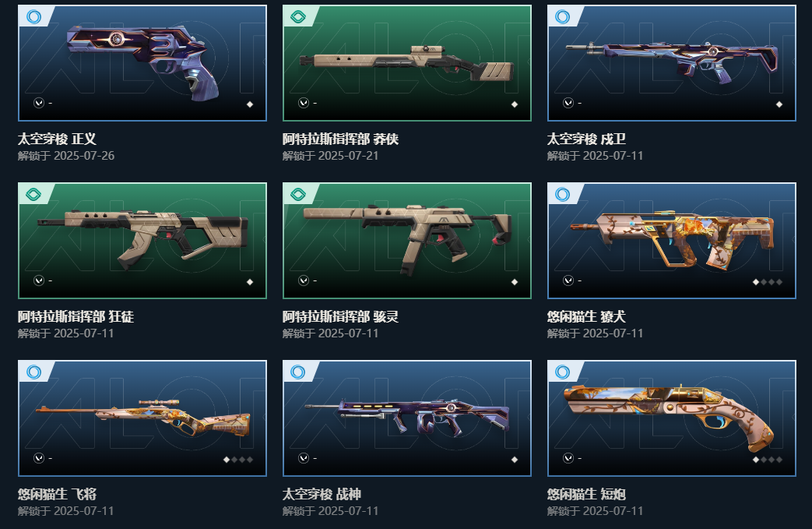Click the VP currency icon on 太空穿梭 战神 card

(x=304, y=458)
